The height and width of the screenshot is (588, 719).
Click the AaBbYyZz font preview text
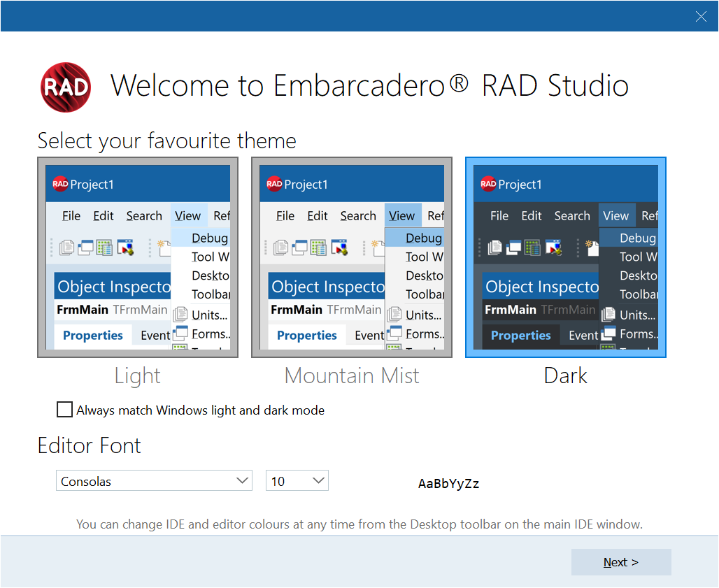(448, 484)
